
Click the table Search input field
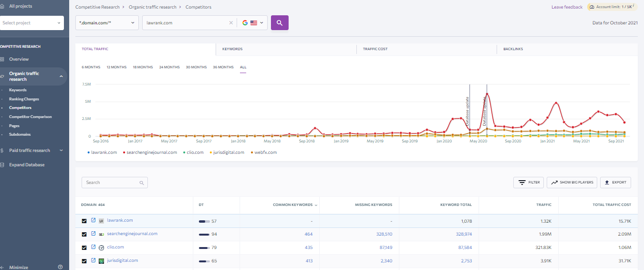[114, 183]
